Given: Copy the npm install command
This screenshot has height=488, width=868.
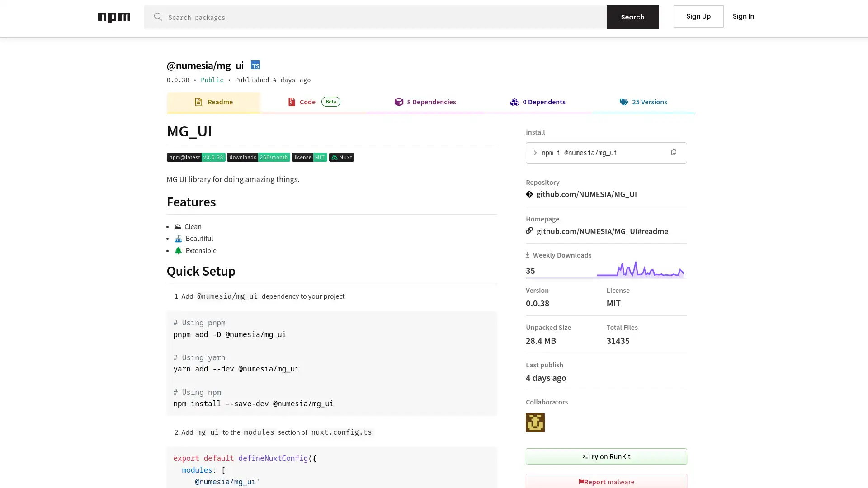Looking at the screenshot, I should (674, 152).
